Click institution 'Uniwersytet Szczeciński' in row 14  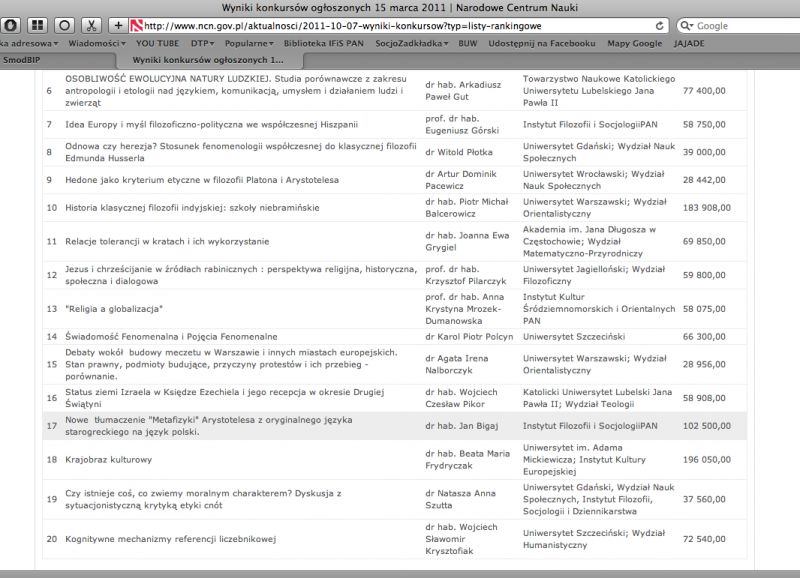coord(573,337)
